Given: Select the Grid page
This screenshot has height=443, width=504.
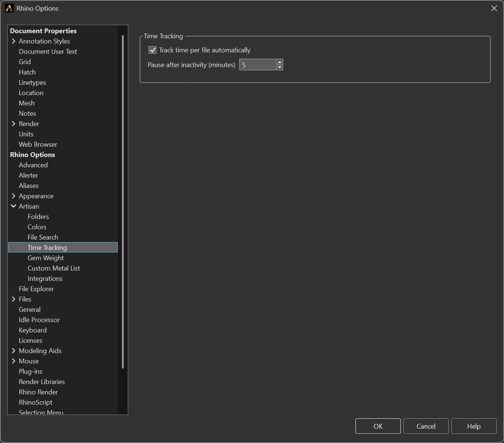Looking at the screenshot, I should pyautogui.click(x=25, y=62).
